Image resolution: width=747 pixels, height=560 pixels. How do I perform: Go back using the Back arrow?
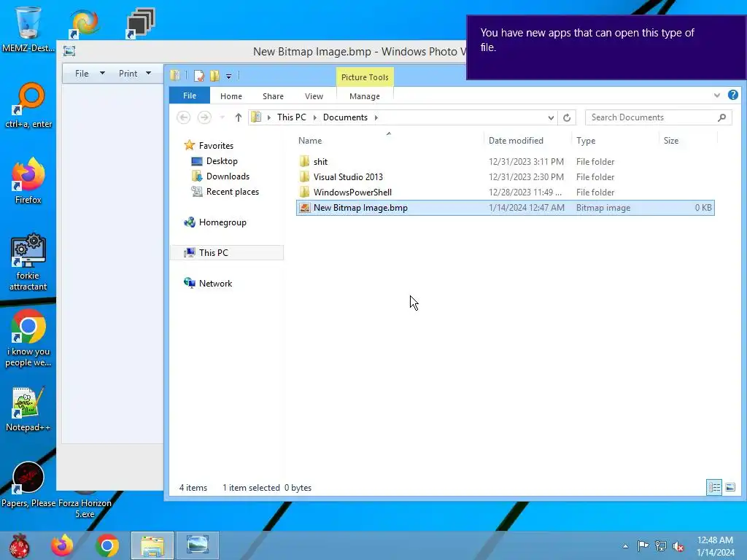click(x=183, y=117)
